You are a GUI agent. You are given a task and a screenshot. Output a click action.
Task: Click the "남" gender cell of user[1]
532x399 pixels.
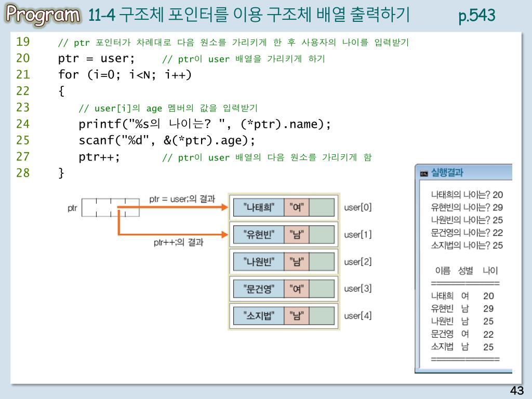point(297,235)
